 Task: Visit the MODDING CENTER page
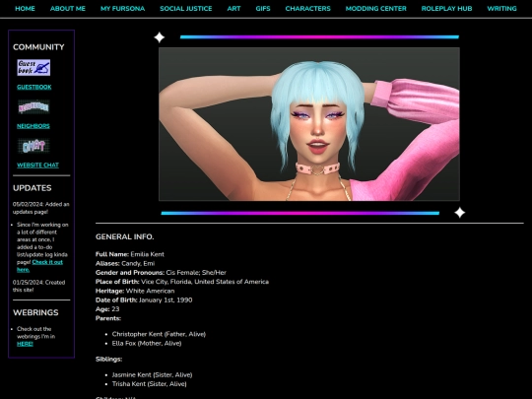coord(376,9)
